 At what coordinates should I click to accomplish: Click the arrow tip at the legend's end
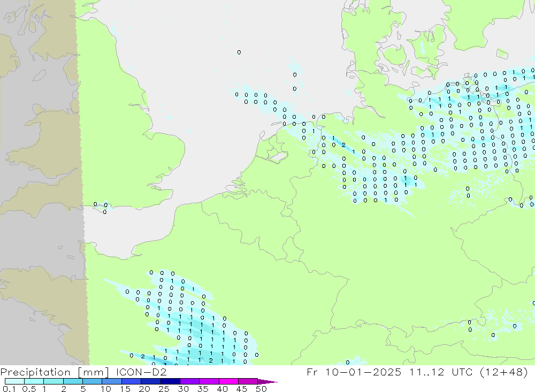[x=268, y=382]
